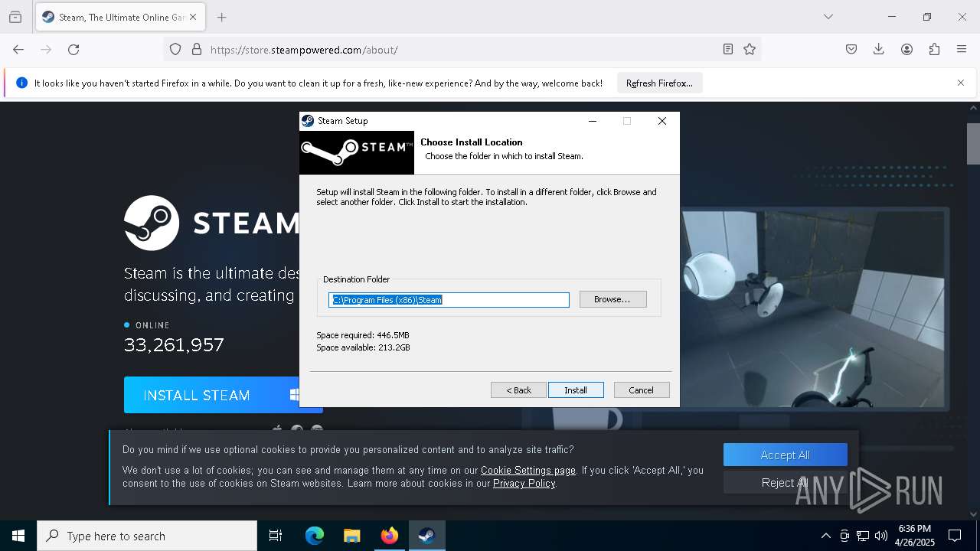Click the Back button in Steam Setup

coord(518,390)
